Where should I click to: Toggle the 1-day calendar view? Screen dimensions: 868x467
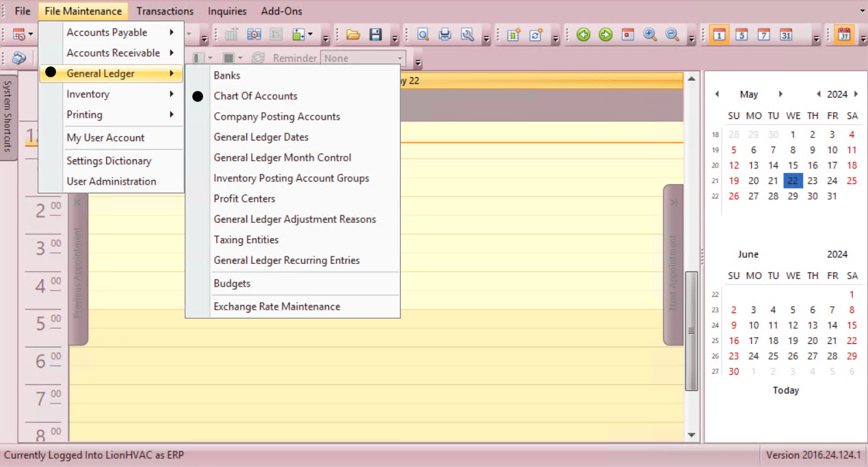pyautogui.click(x=719, y=35)
